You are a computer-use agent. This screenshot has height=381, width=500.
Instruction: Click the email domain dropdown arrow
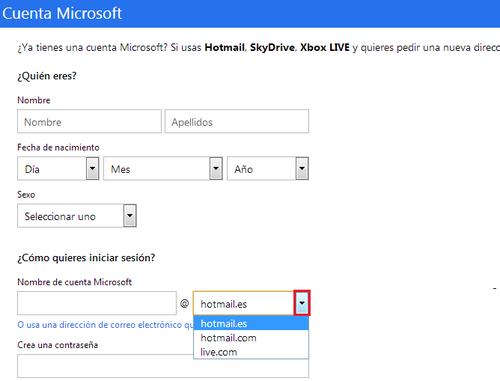pyautogui.click(x=302, y=303)
